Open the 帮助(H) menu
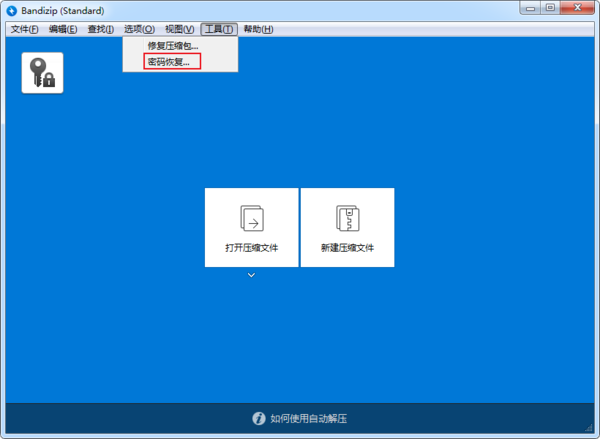The height and width of the screenshot is (439, 600). point(258,29)
